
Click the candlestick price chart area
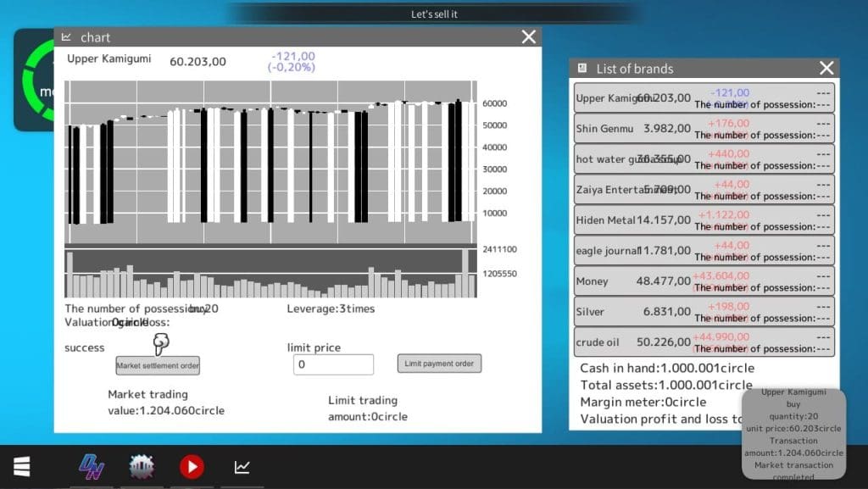pos(270,162)
